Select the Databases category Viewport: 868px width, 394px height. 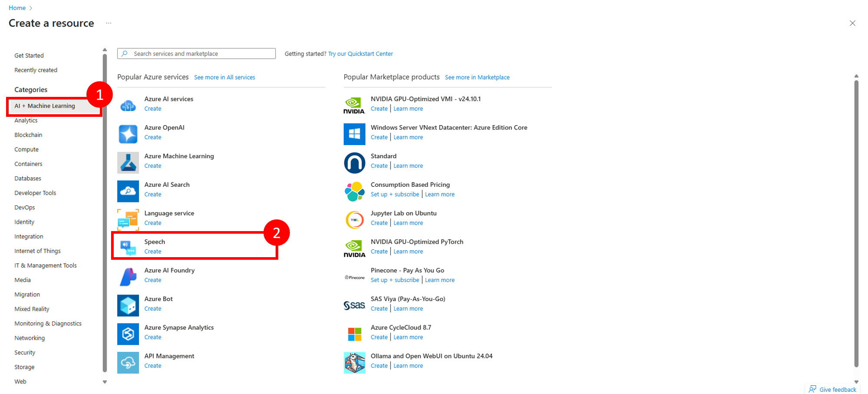(x=28, y=179)
